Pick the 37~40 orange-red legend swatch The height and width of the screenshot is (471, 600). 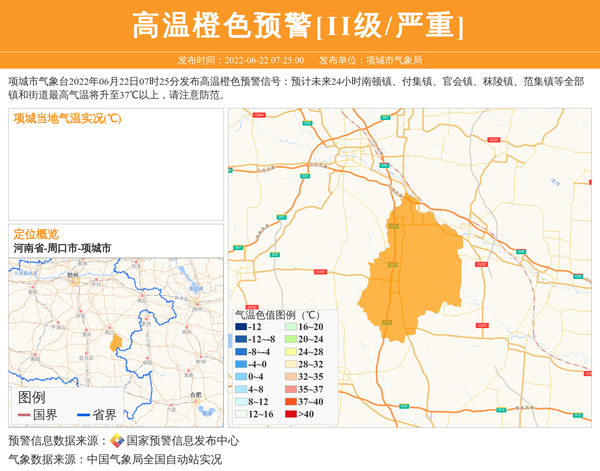[291, 401]
